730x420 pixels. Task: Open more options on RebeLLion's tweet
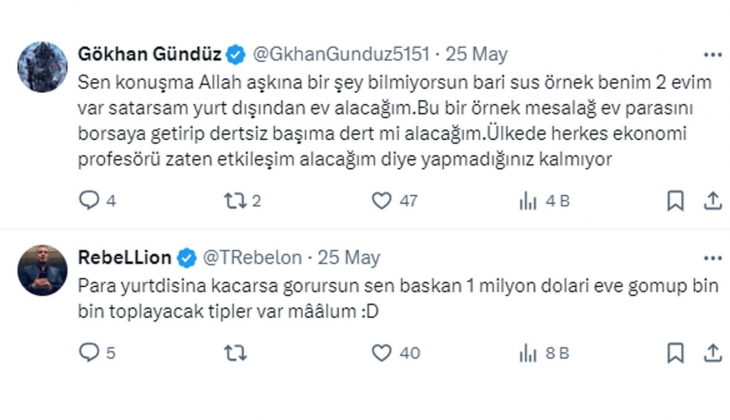(x=713, y=258)
